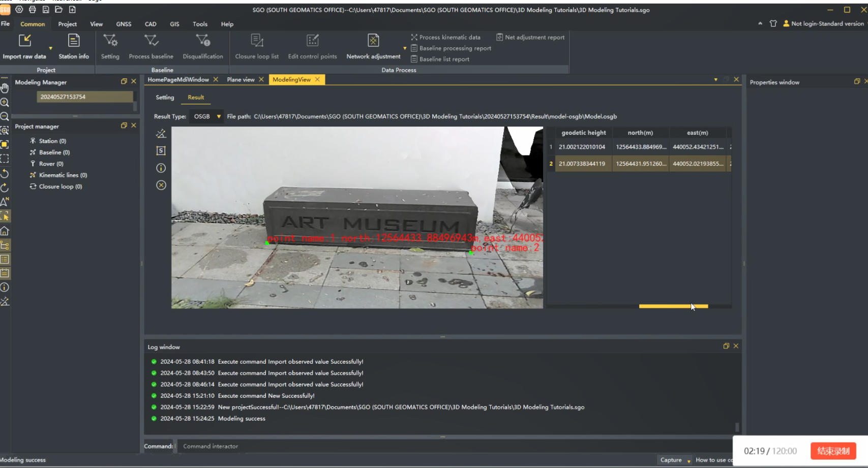Screen dimensions: 868x468
Task: Click the zoom out magnifier icon
Action: coord(5,116)
